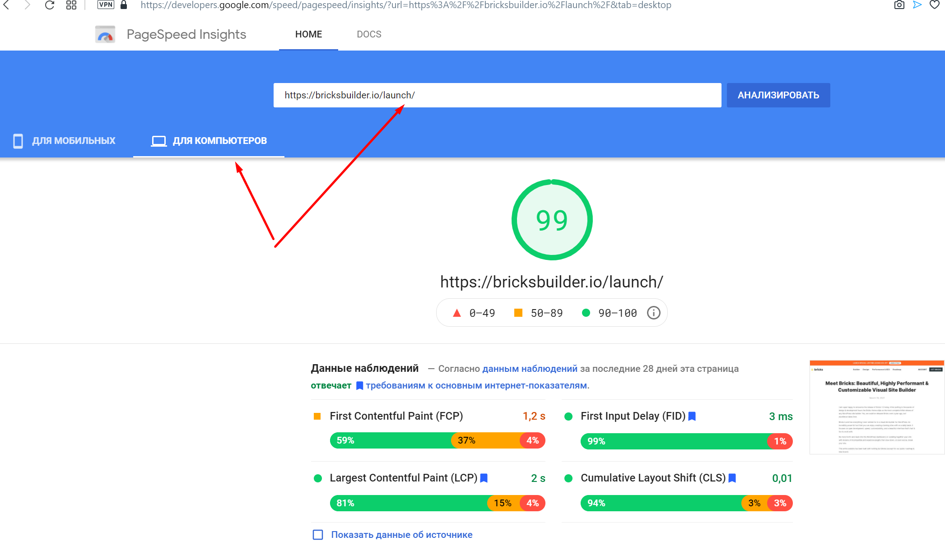
Task: Go back using browser back arrow
Action: pos(6,5)
